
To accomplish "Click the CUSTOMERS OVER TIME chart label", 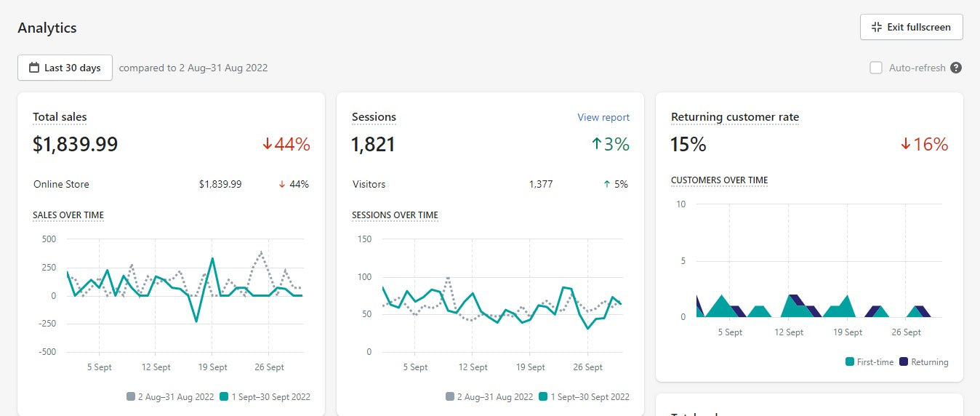I will [x=718, y=180].
